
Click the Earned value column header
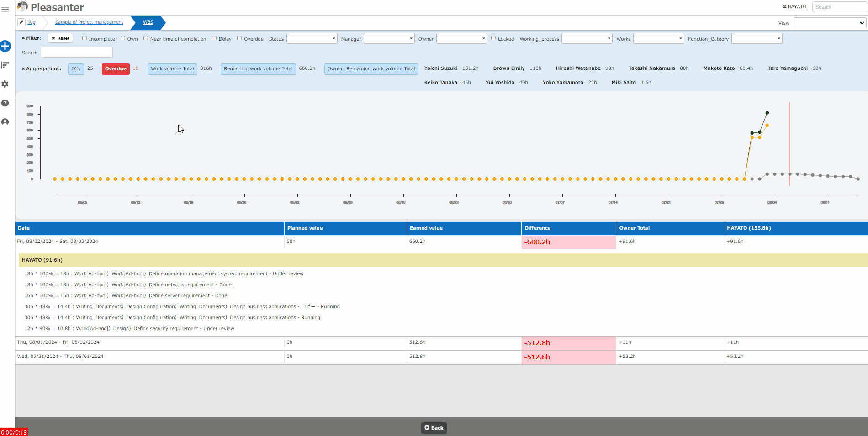pos(464,228)
